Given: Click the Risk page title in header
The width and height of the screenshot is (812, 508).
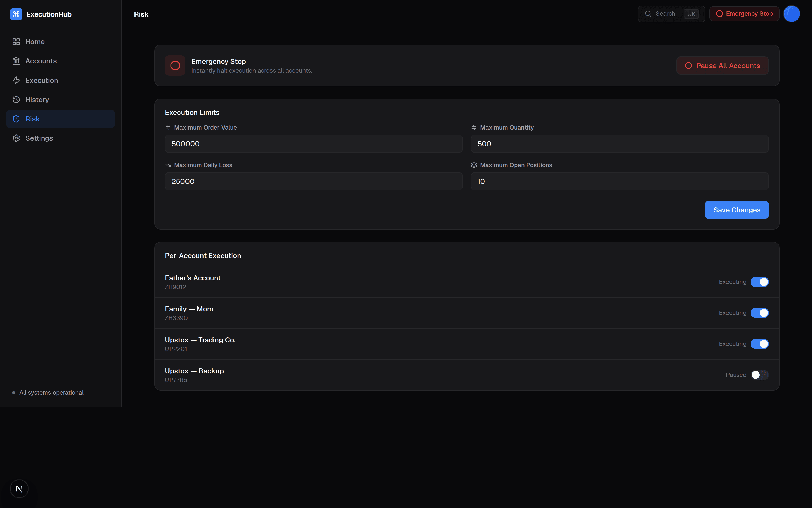Looking at the screenshot, I should pos(141,14).
